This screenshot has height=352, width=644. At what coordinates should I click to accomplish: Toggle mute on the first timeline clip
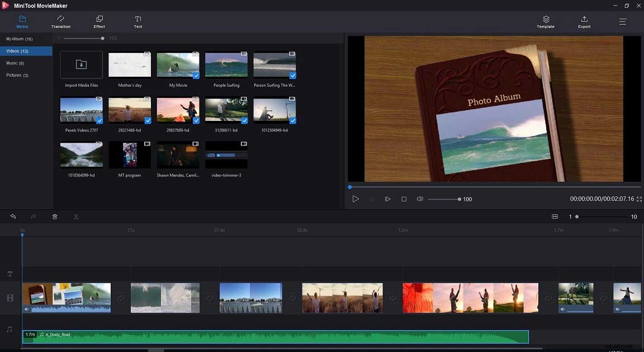pos(26,308)
